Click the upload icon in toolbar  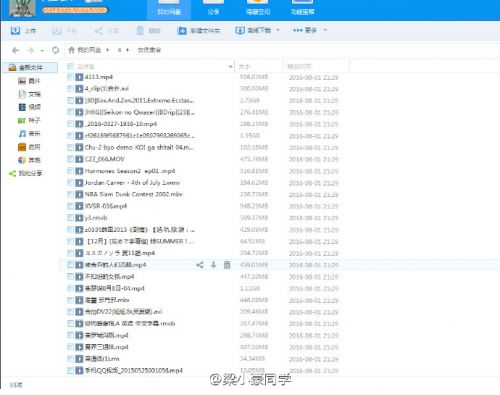[x=15, y=31]
